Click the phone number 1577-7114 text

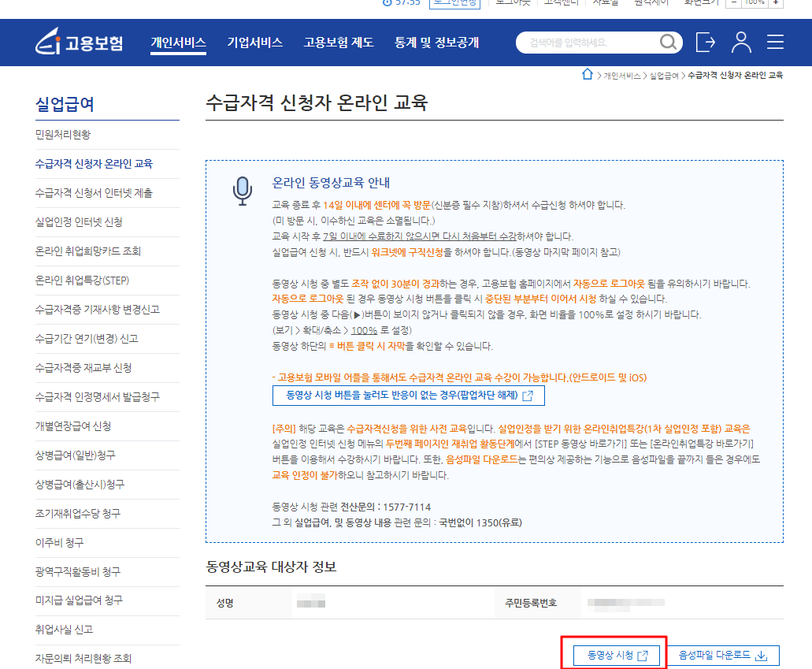pos(406,507)
